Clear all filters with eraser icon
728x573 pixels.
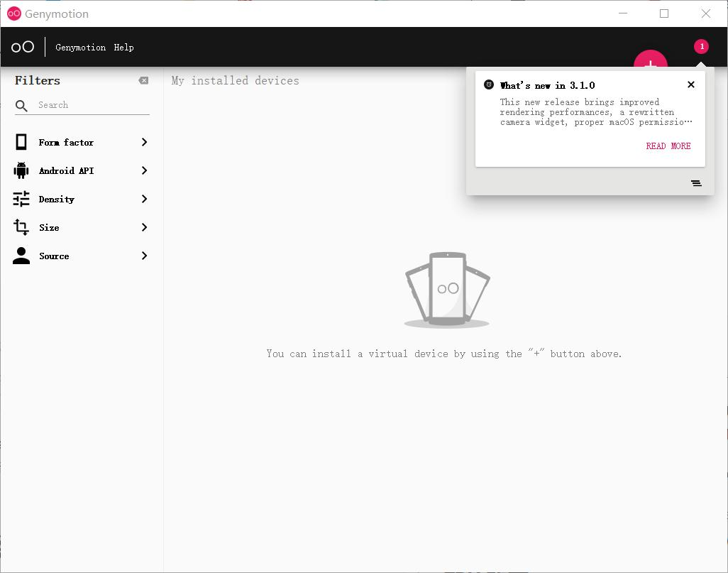coord(143,80)
